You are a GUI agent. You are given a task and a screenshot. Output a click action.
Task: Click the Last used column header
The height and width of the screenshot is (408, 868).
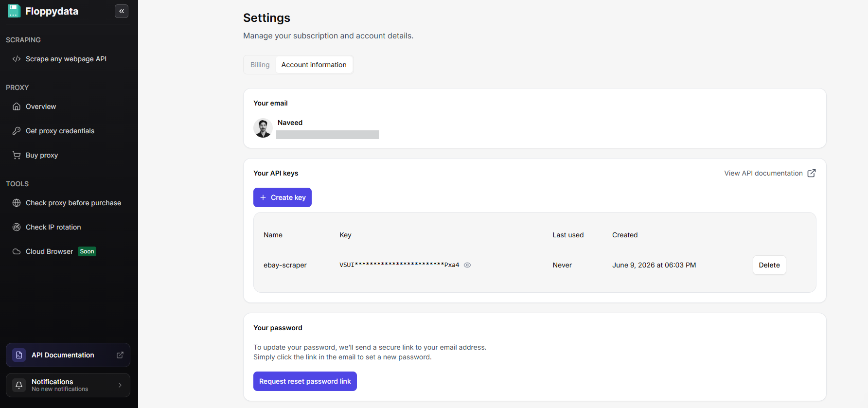(x=568, y=235)
